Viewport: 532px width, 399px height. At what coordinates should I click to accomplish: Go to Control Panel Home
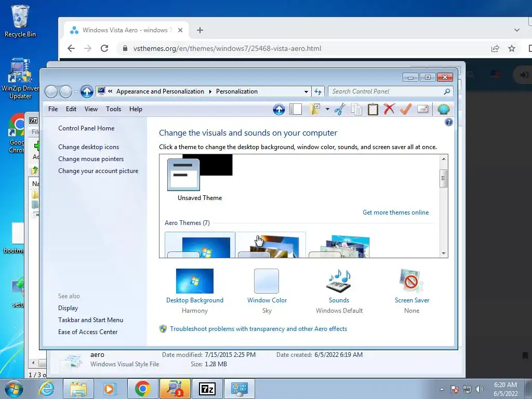[86, 128]
